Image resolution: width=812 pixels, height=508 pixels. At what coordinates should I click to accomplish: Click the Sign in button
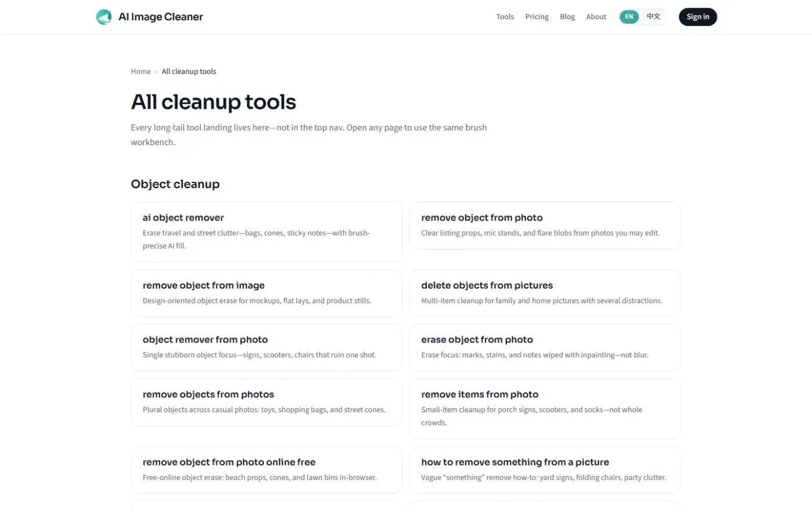tap(698, 17)
